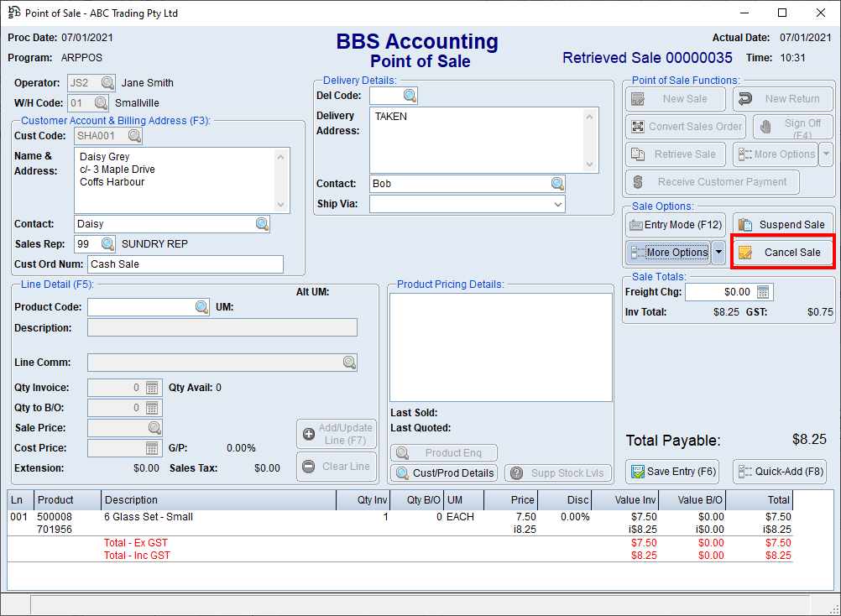
Task: Open the Line Comm search icon
Action: (349, 363)
